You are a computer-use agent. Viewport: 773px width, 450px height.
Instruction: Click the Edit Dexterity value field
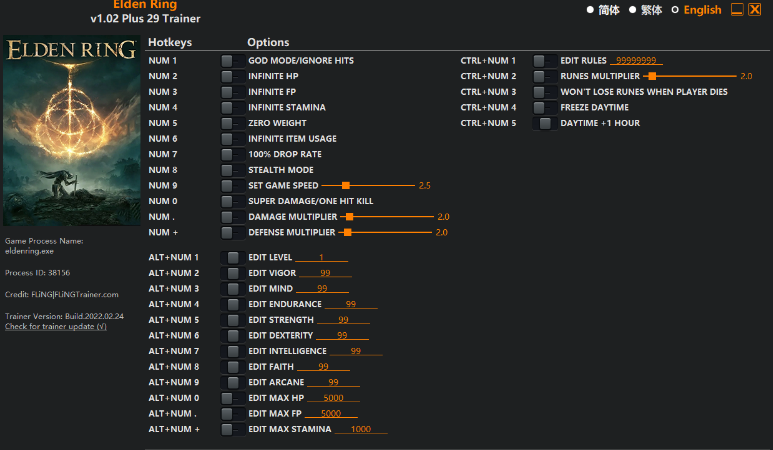tap(342, 335)
